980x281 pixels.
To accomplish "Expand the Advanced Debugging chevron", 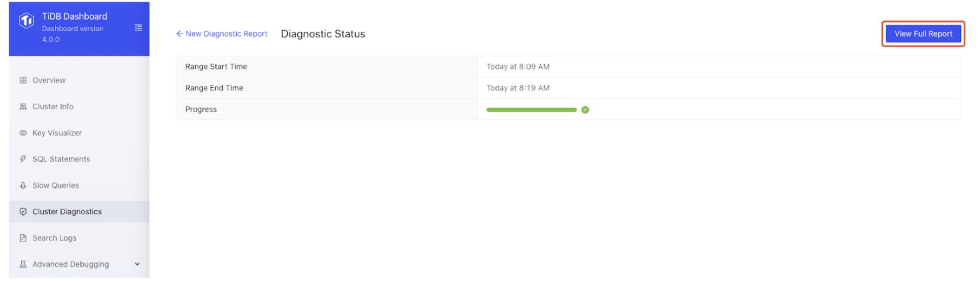I will 137,264.
